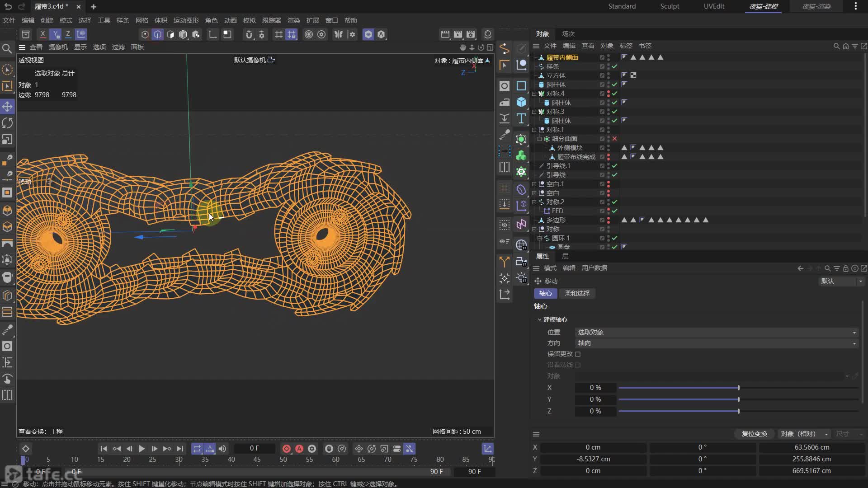Click the symmetry icon in top toolbar
Screen dimensions: 868x488
point(338,34)
